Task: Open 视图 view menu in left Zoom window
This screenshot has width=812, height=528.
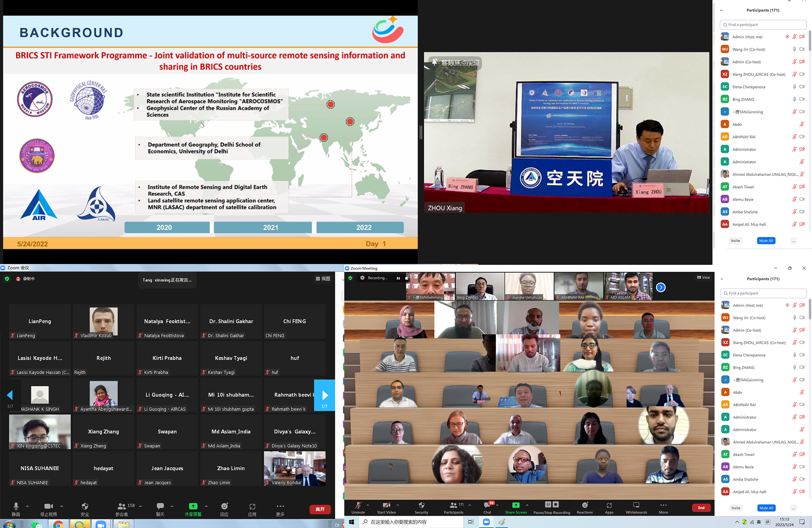Action: coord(323,279)
